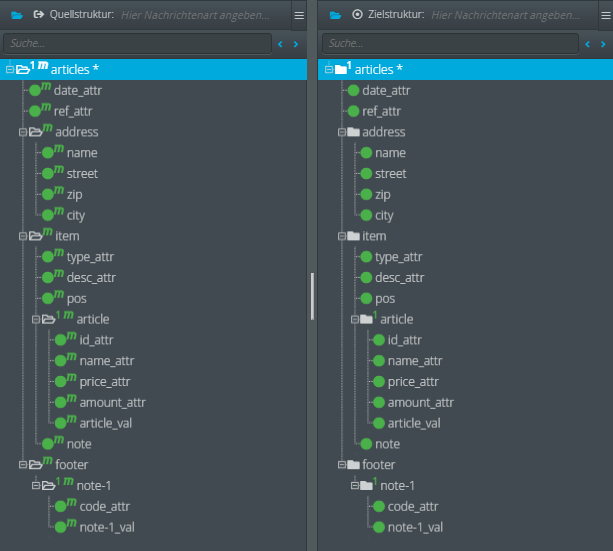Click target amount_attr green field icon

(x=379, y=402)
